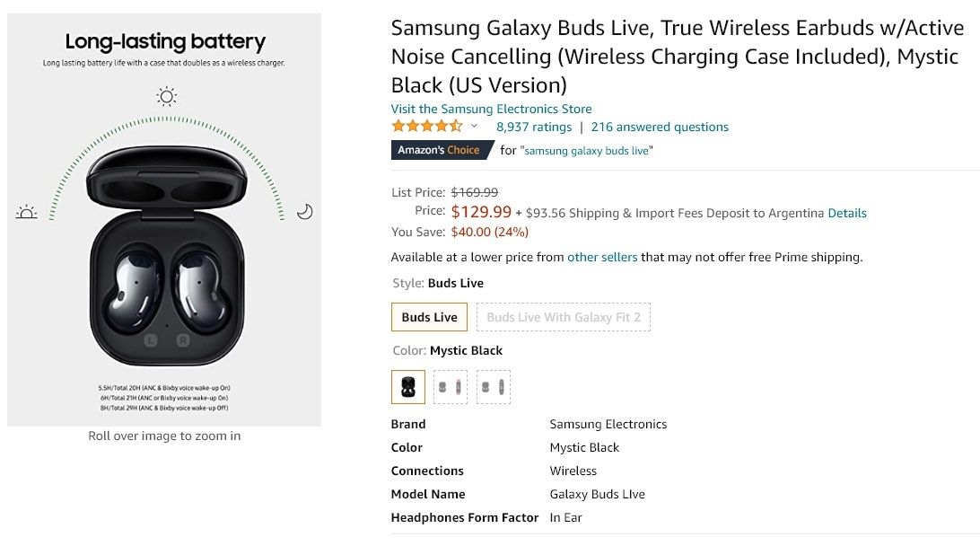The height and width of the screenshot is (546, 980).
Task: Expand the ratings breakdown chevron
Action: click(x=474, y=127)
